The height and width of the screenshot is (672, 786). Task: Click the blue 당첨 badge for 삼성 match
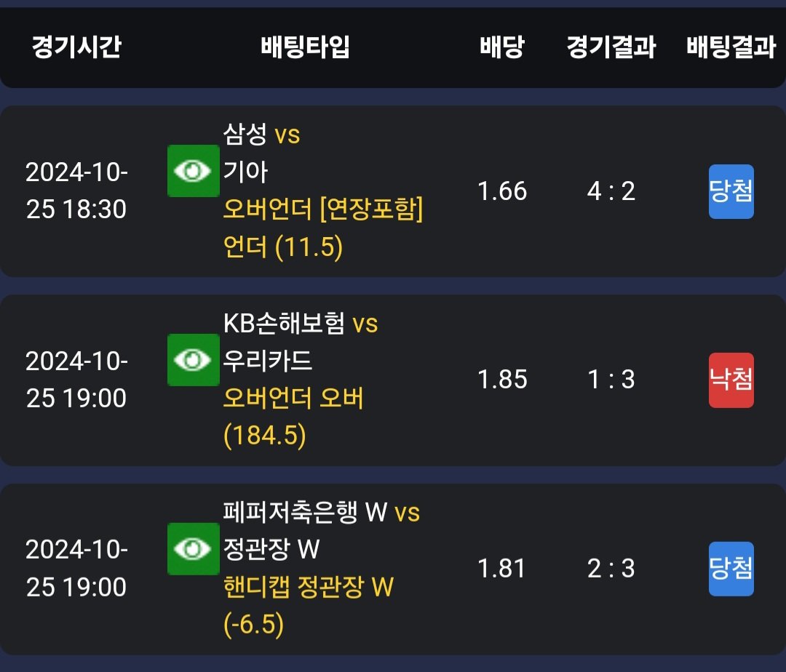click(x=731, y=191)
